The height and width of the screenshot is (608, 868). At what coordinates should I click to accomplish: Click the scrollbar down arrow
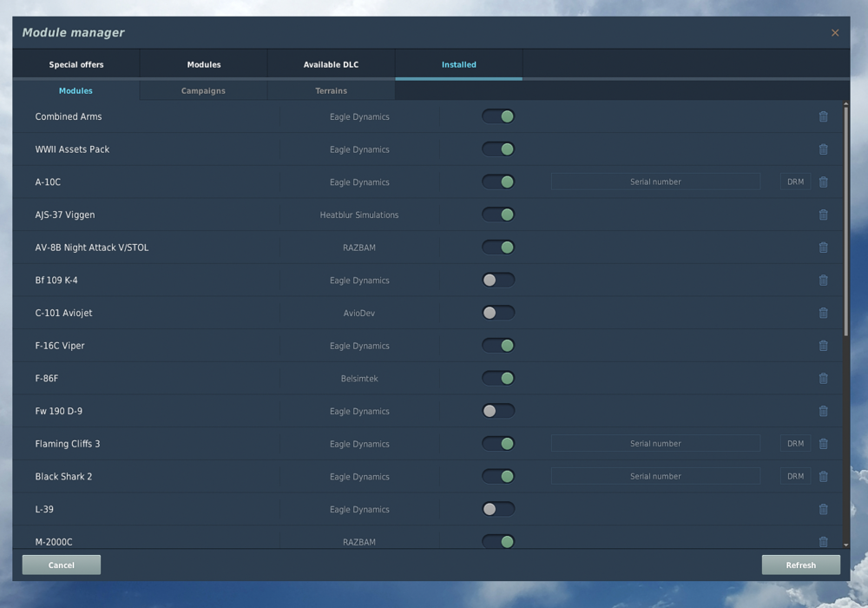(845, 545)
